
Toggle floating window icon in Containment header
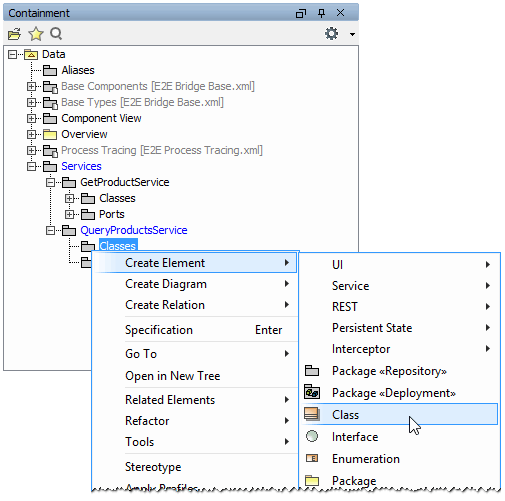[301, 13]
